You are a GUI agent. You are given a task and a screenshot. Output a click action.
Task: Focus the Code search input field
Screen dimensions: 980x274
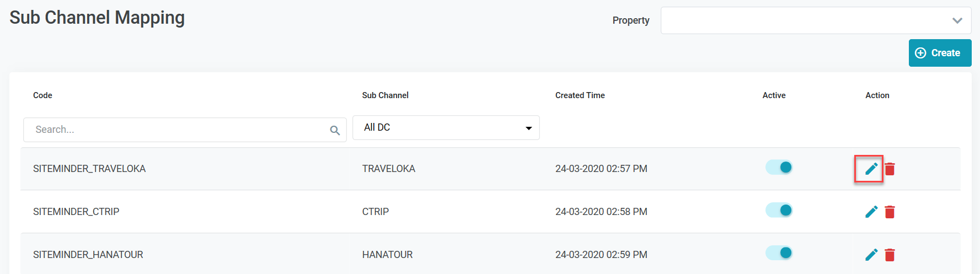pos(176,130)
